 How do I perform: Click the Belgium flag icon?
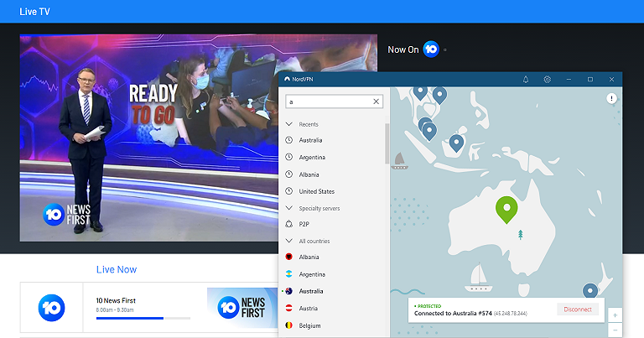288,325
